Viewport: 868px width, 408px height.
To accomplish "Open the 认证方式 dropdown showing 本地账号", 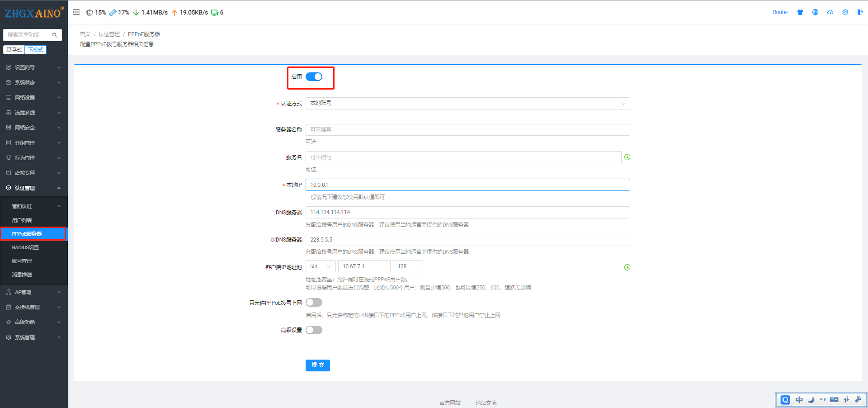I will [x=467, y=104].
